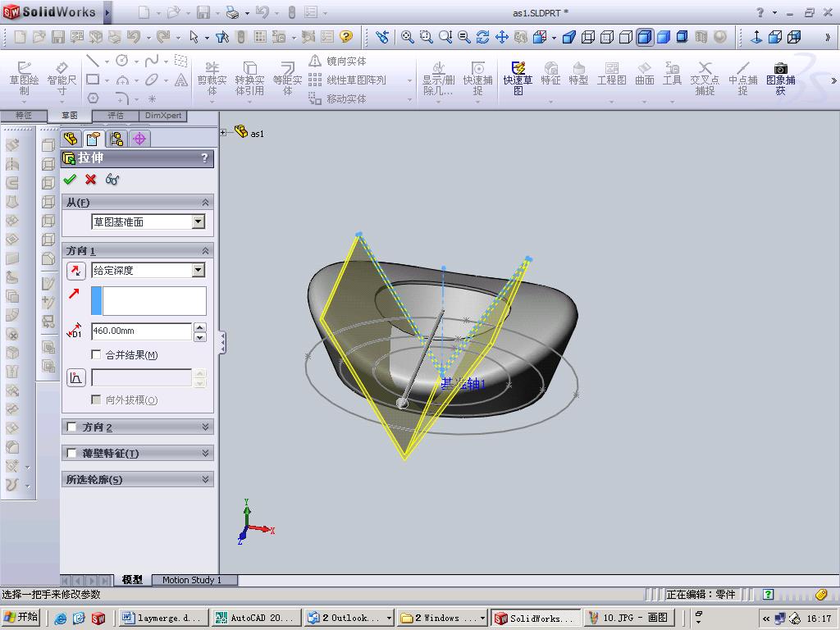
Task: Enable 方向2 checkbox
Action: (71, 427)
